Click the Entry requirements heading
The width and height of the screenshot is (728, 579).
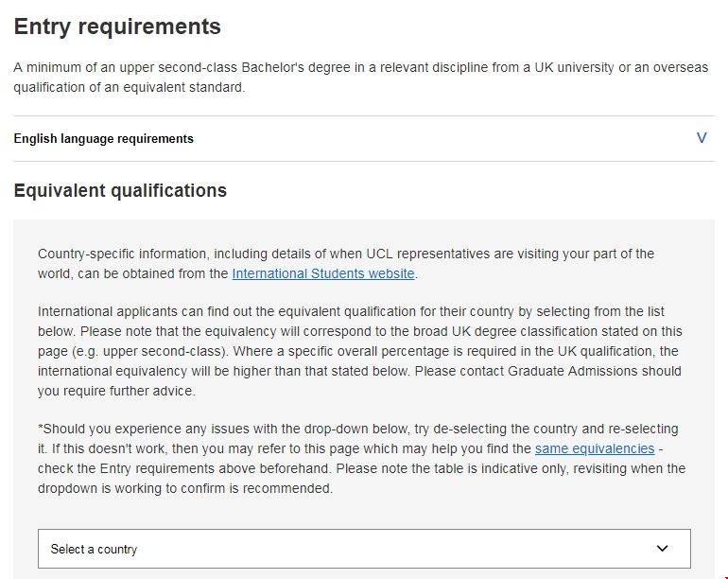pos(117,26)
